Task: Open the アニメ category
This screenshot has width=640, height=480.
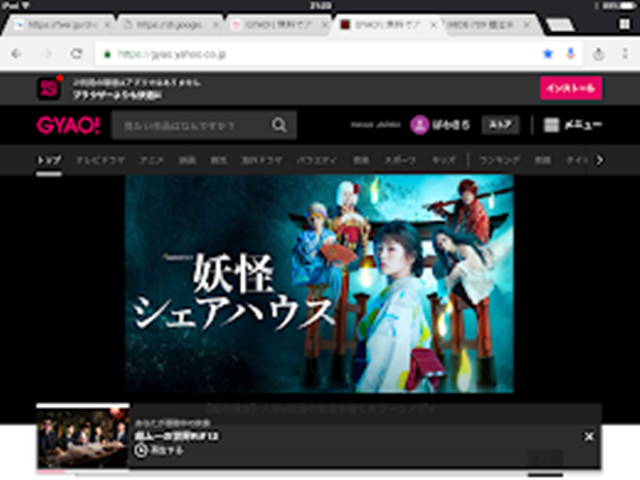Action: point(151,160)
